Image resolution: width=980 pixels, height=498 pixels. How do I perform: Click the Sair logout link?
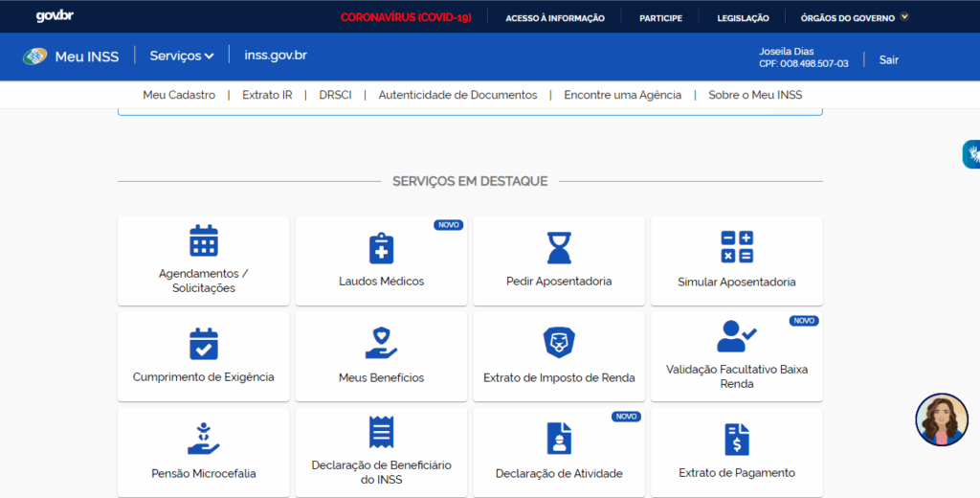click(x=888, y=59)
